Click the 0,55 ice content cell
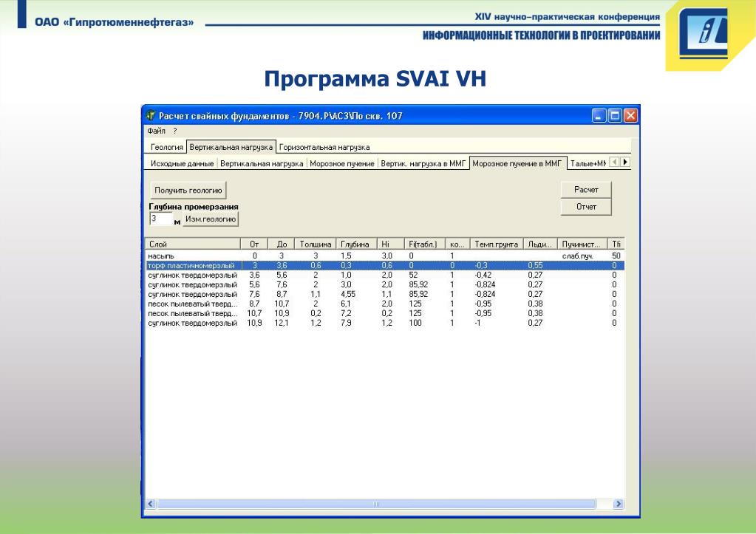This screenshot has height=534, width=756. pyautogui.click(x=535, y=266)
